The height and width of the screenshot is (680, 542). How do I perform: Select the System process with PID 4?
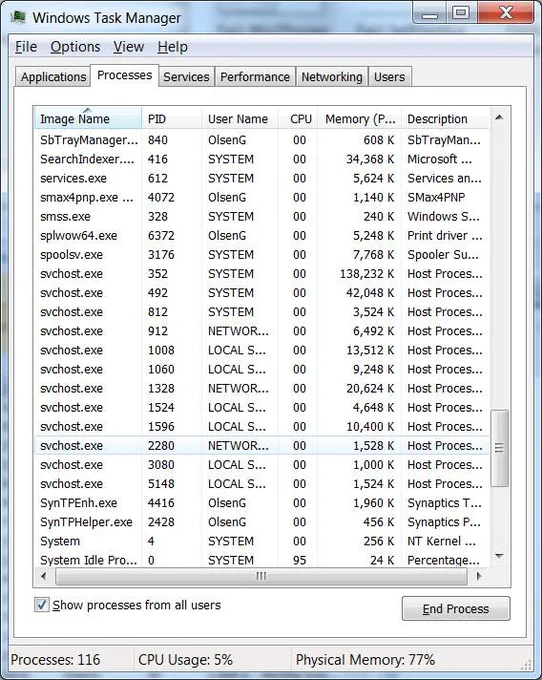(261, 541)
